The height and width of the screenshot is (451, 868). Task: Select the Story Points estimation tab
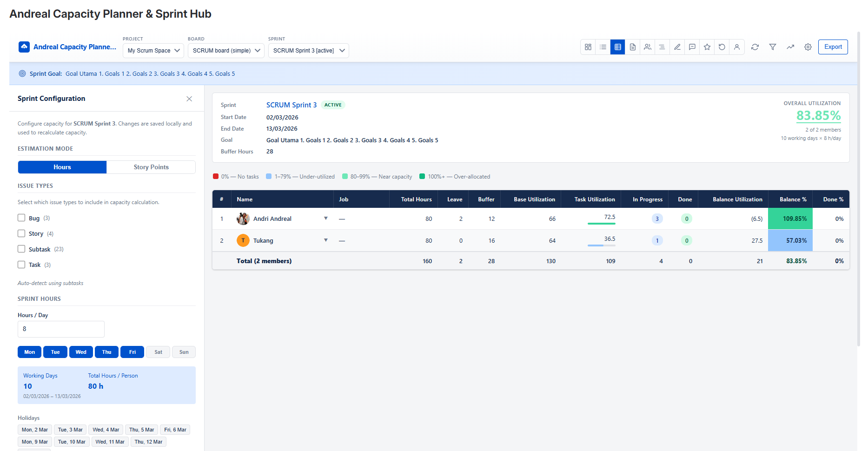click(x=151, y=167)
